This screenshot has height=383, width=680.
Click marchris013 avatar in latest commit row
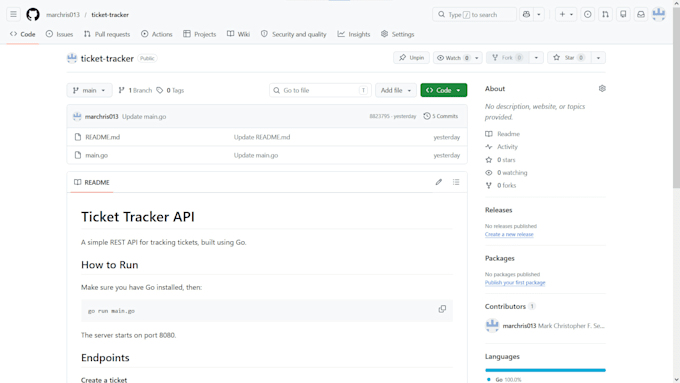77,116
